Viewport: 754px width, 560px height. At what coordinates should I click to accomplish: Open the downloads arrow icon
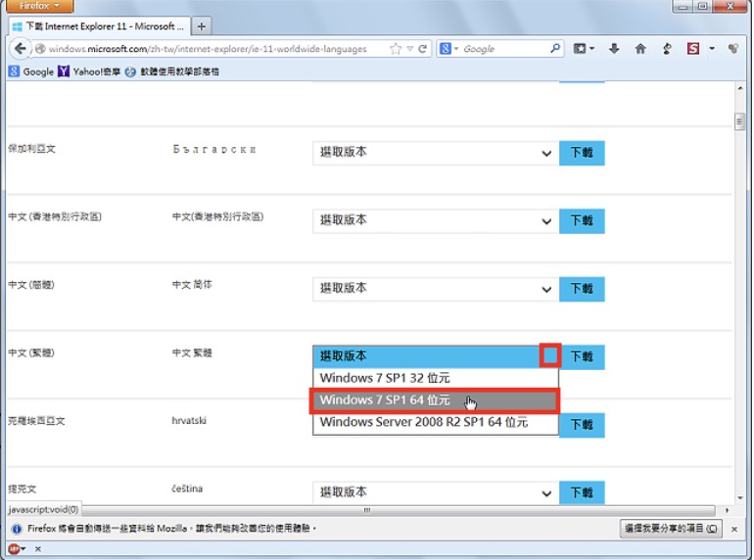tap(614, 49)
